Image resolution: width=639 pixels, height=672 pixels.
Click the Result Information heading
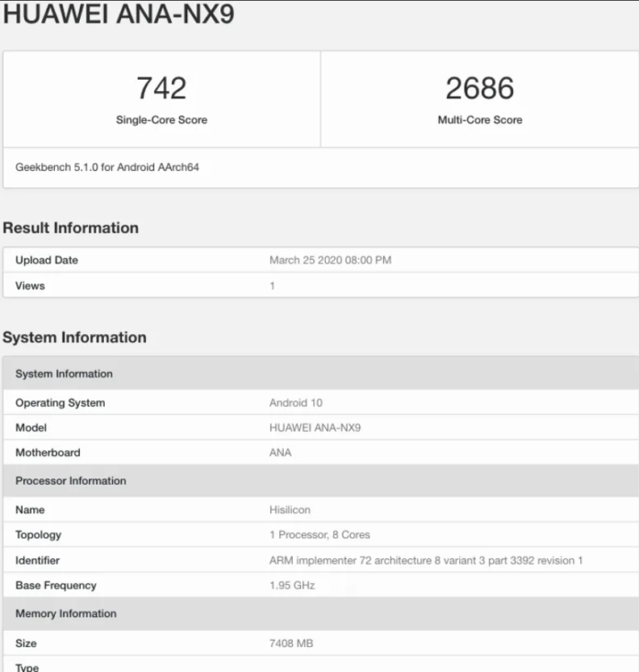71,228
